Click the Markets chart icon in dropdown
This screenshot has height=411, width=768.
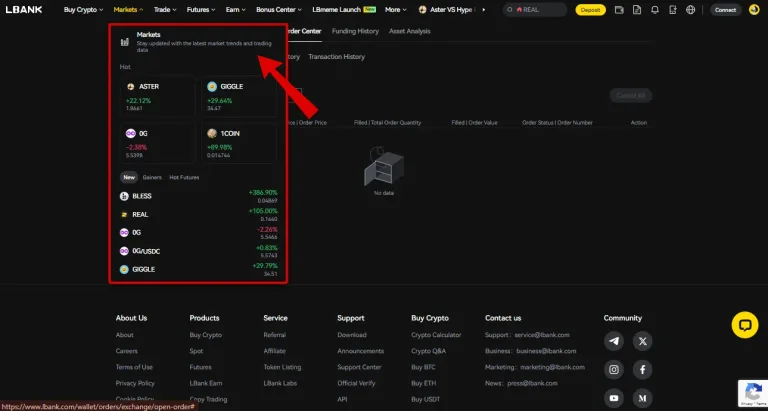(x=125, y=42)
